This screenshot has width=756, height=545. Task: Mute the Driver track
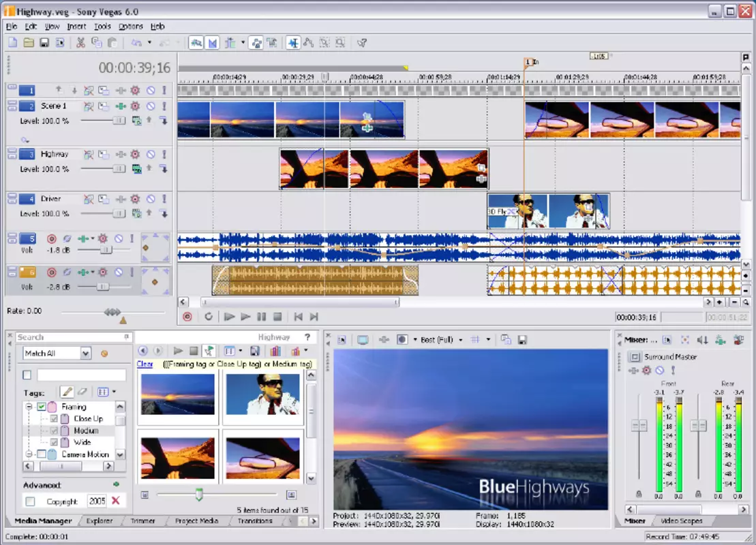point(151,198)
